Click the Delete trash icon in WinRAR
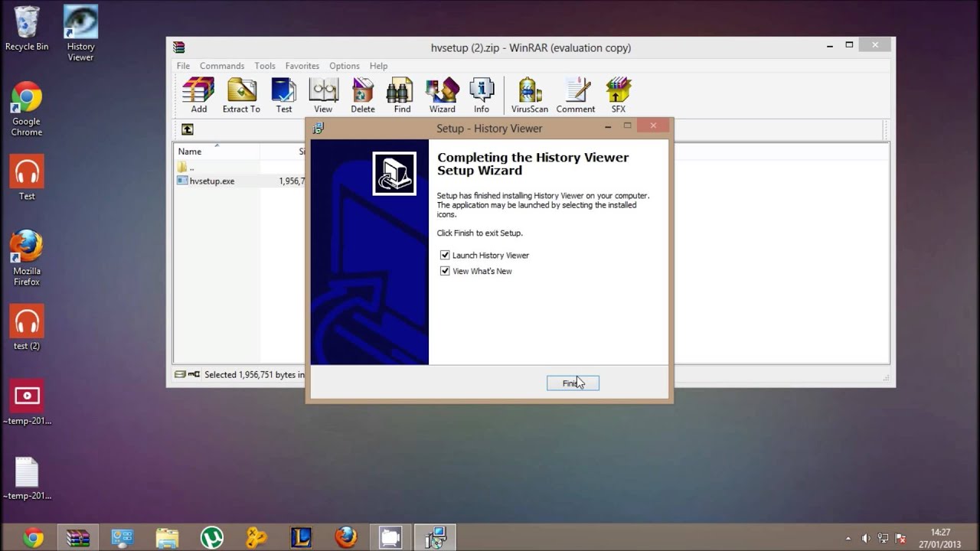The image size is (980, 551). point(363,95)
